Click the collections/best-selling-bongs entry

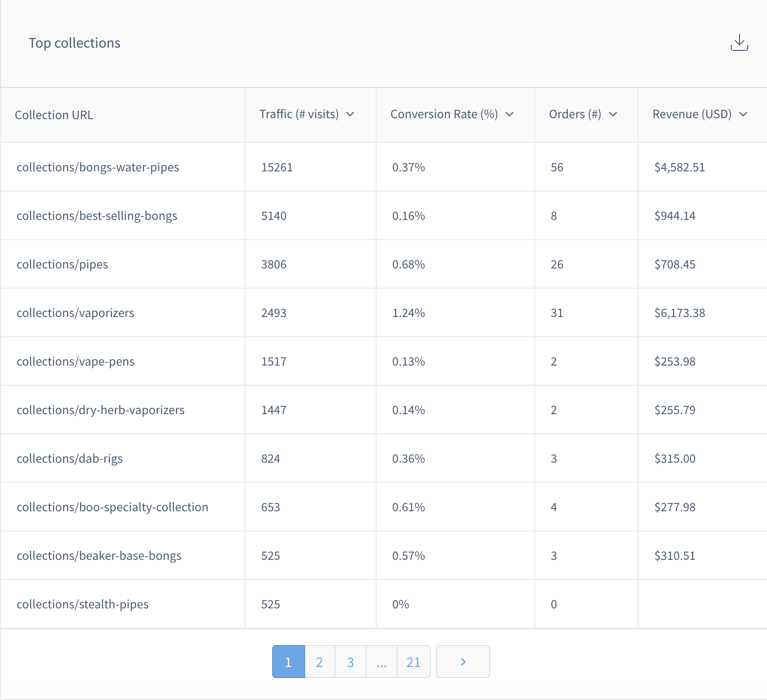coord(97,215)
